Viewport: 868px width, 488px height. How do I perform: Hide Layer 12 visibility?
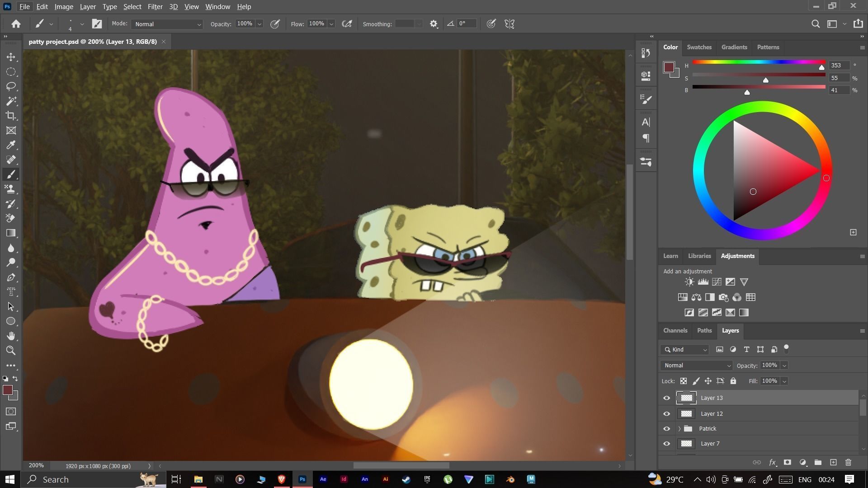[x=666, y=414]
